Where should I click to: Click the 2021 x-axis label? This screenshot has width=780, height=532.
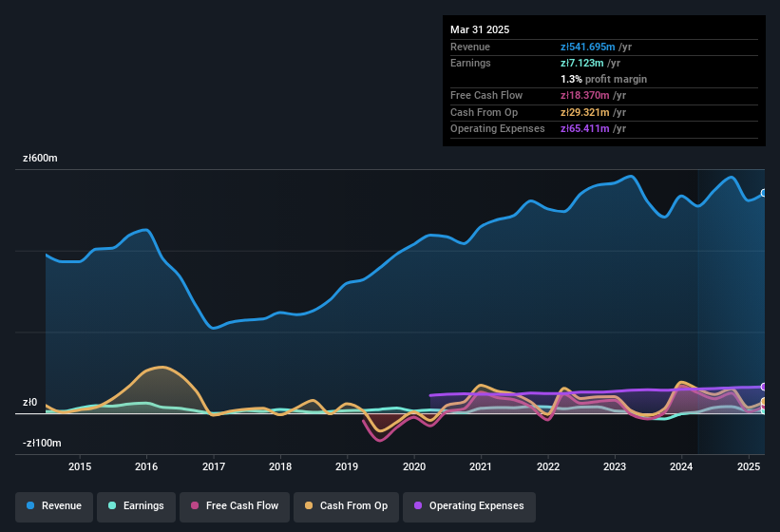point(481,466)
